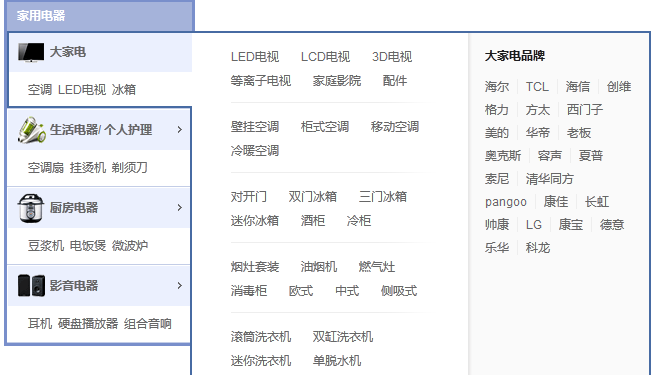Screen dimensions: 655x375
Task: Go to 消毒柜 link
Action: tap(249, 291)
